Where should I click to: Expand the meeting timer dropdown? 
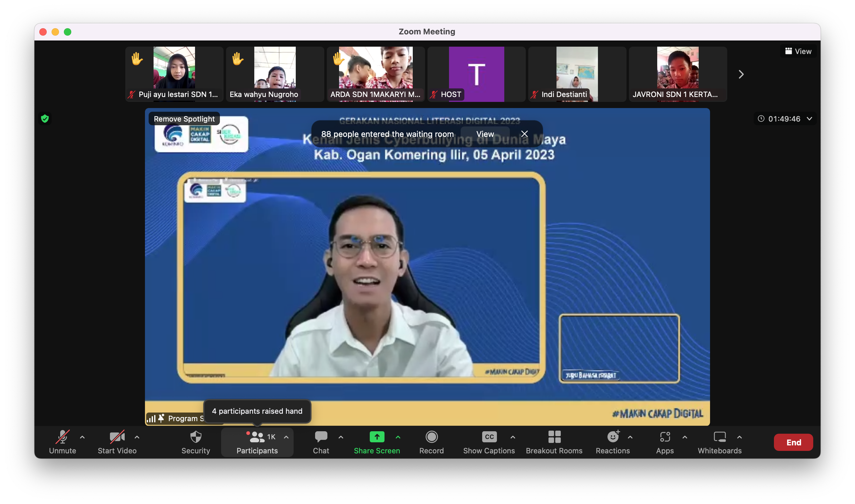[x=810, y=118]
